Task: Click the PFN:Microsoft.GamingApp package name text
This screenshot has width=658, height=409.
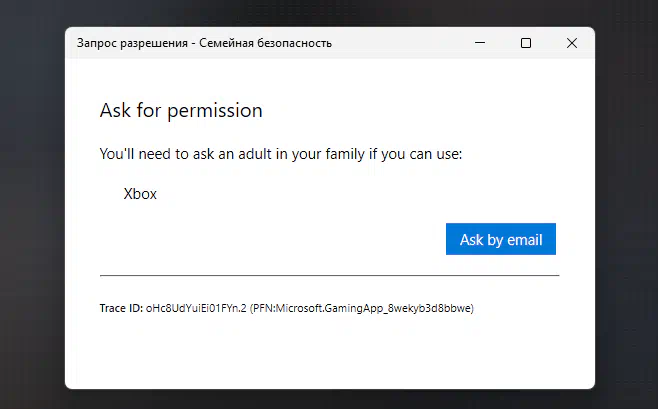Action: [362, 308]
